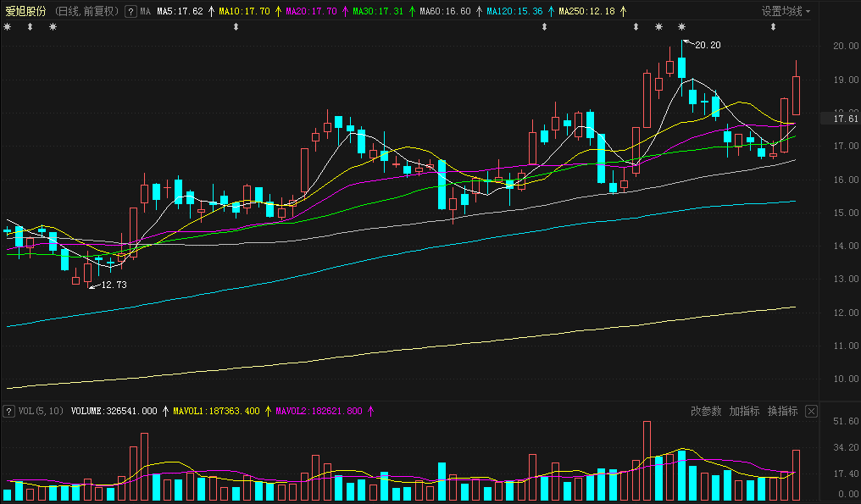Screen dimensions: 861x504
Task: Select the white MA5:17.62 legend label
Action: coord(180,12)
